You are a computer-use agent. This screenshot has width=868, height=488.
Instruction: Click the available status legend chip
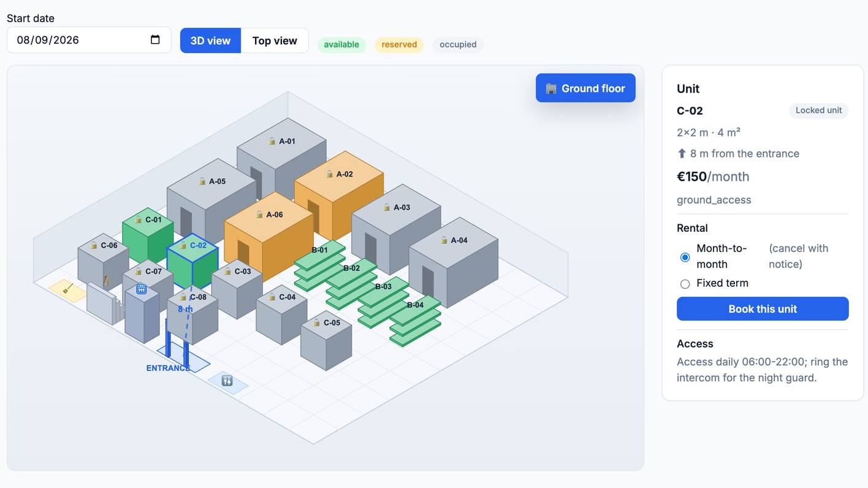341,45
